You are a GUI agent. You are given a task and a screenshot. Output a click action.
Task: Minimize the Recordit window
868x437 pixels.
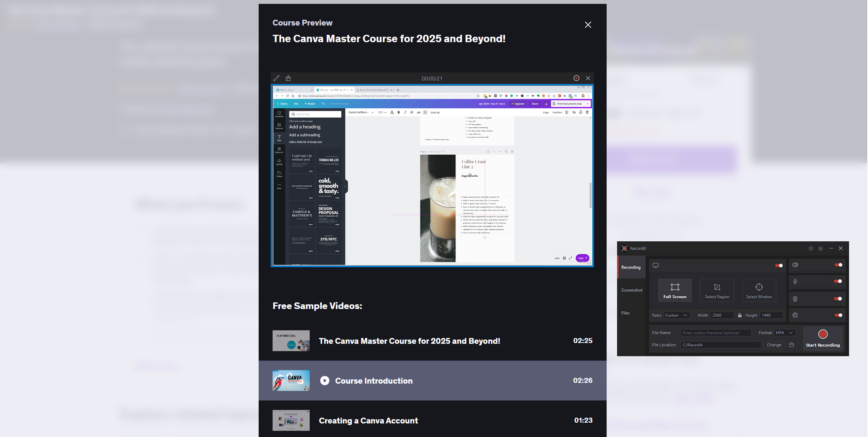tap(831, 248)
